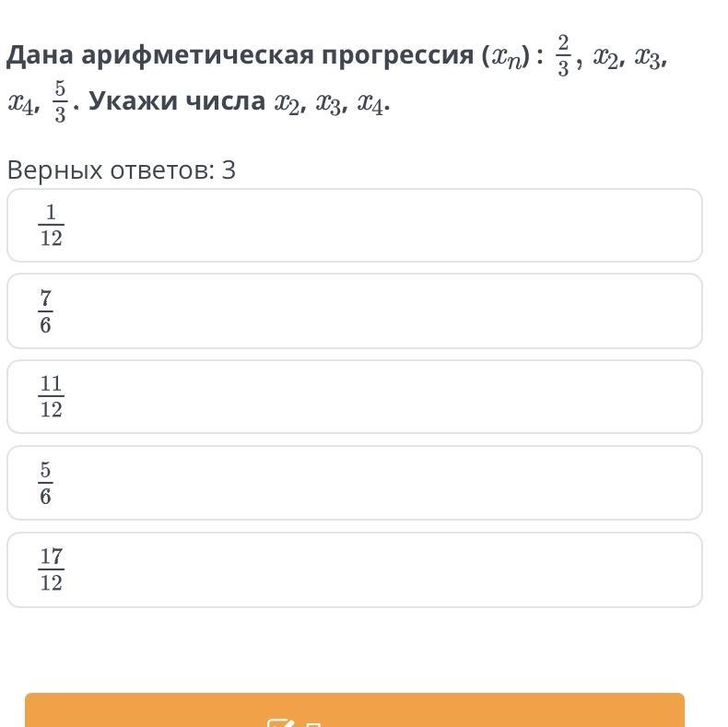Click the fraction 5/6 label text
This screenshot has height=727, width=728.
(45, 483)
